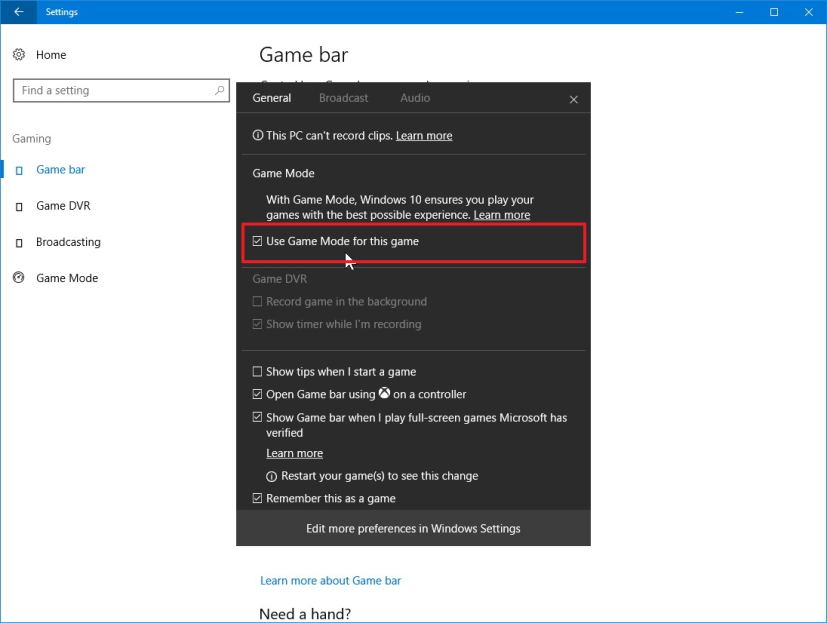
Task: Click the Settings title in the title bar
Action: coord(62,12)
